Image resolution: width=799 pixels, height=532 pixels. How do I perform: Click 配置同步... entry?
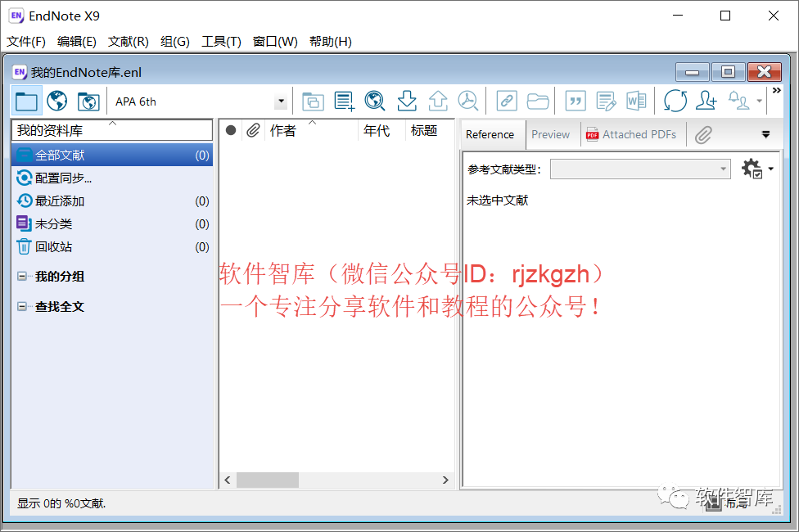pos(111,178)
